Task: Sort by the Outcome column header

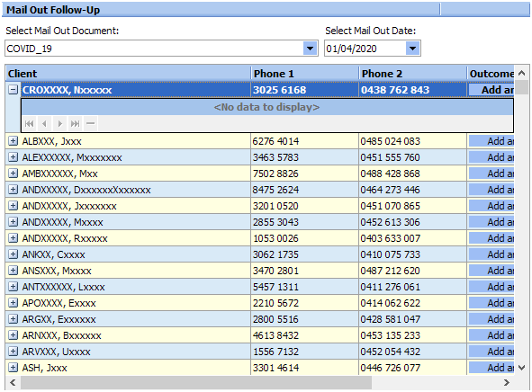Action: [x=491, y=74]
